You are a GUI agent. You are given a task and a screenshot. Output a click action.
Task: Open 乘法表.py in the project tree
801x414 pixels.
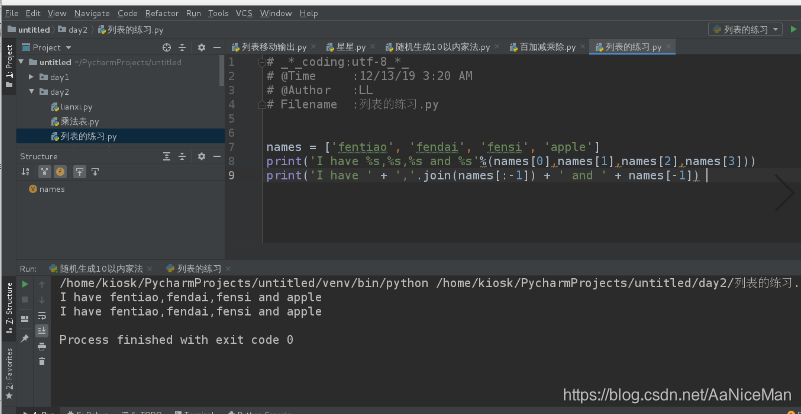[x=76, y=122]
